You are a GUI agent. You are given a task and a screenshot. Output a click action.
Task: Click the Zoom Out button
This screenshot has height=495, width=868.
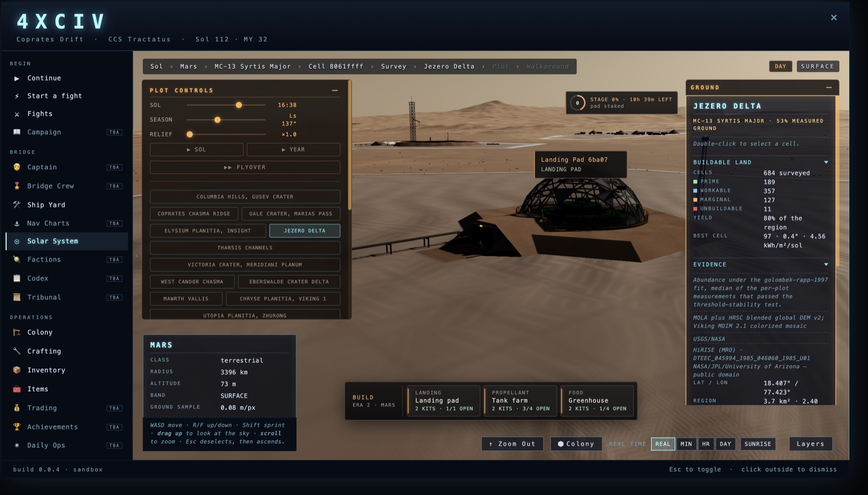click(x=512, y=444)
